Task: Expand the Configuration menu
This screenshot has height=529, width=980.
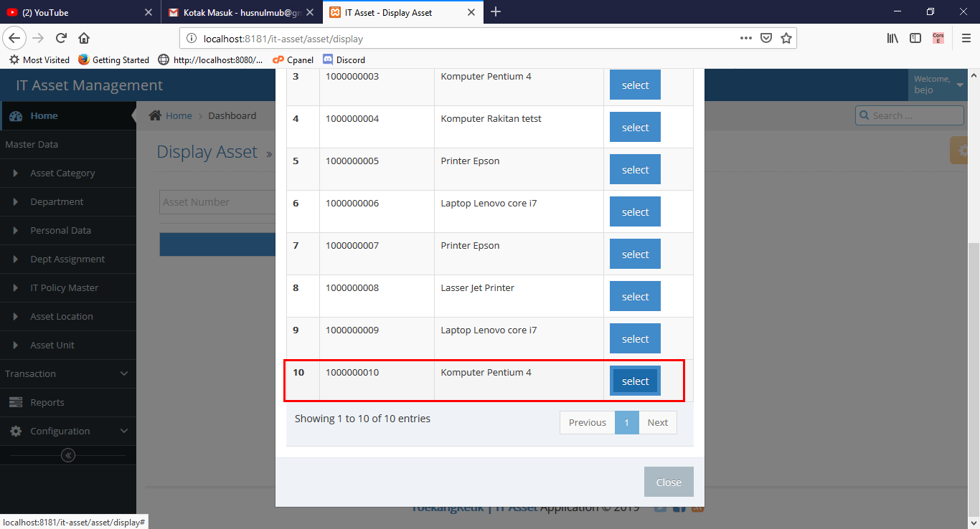Action: pos(68,431)
